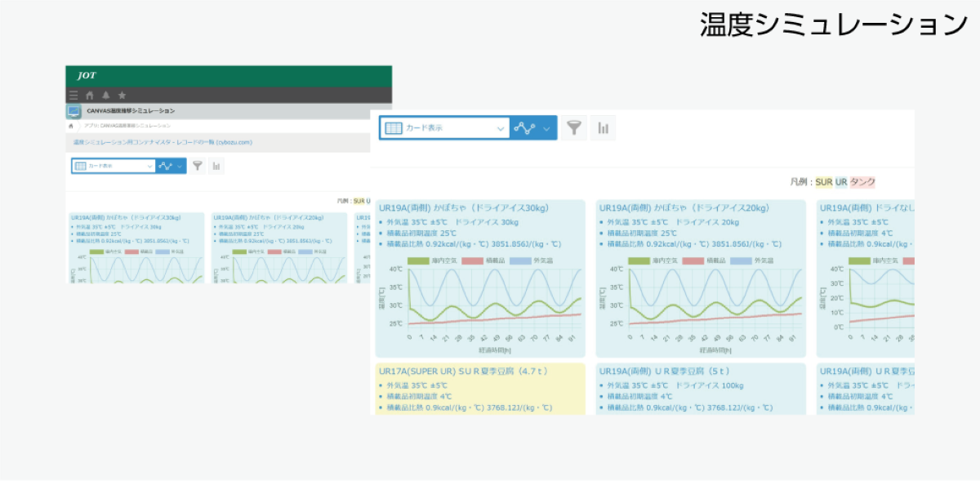
Task: Click the pink タンク legend label
Action: pyautogui.click(x=862, y=182)
